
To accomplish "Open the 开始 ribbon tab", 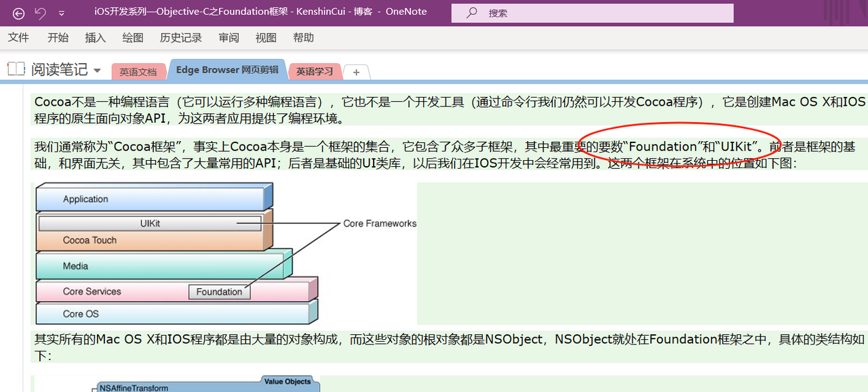I will pos(58,37).
